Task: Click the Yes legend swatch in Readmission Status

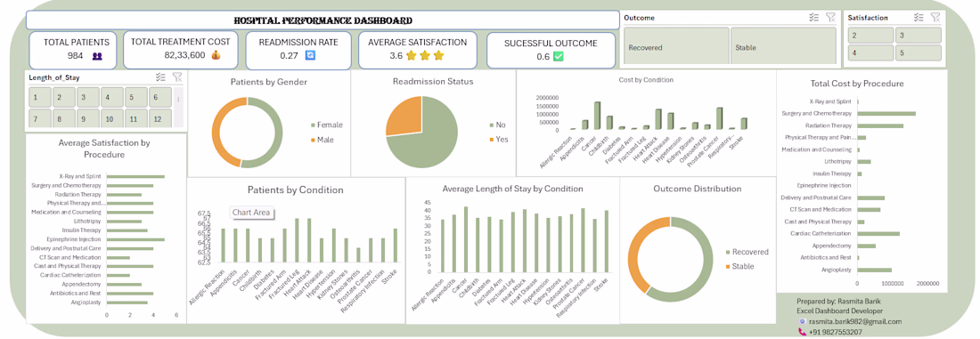Action: [490, 139]
